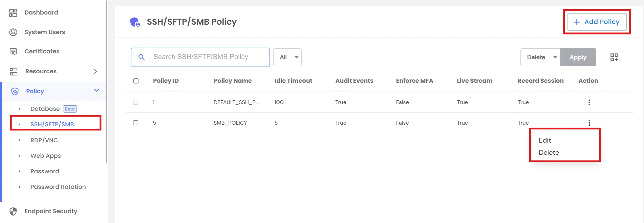The height and width of the screenshot is (223, 644).
Task: Open the Password policy page
Action: [x=45, y=171]
